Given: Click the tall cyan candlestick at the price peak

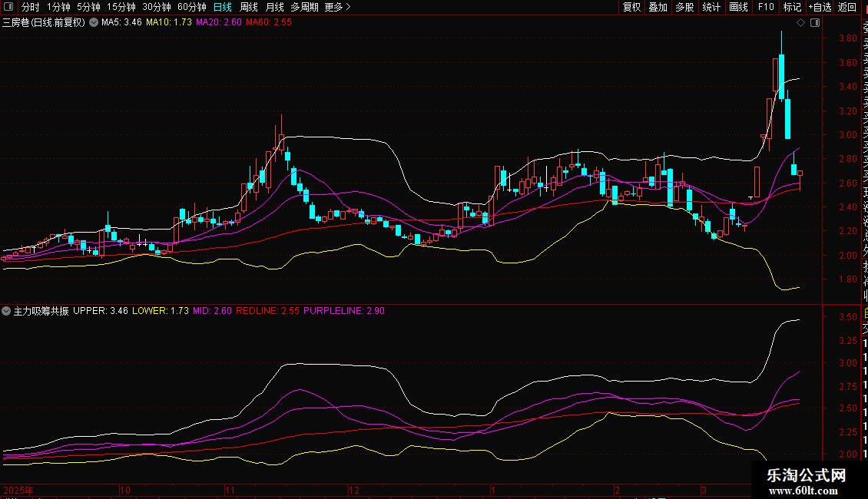Looking at the screenshot, I should 781,77.
